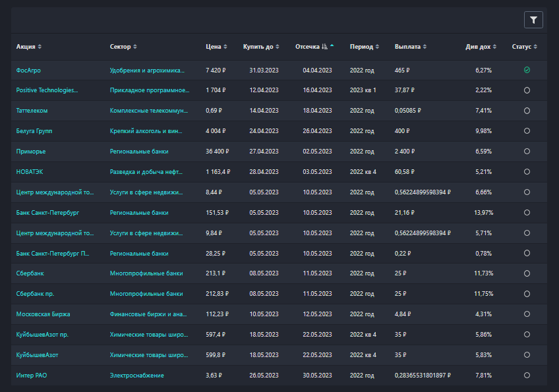
Task: Click the 0,05085 ₽ payout cell
Action: (407, 111)
